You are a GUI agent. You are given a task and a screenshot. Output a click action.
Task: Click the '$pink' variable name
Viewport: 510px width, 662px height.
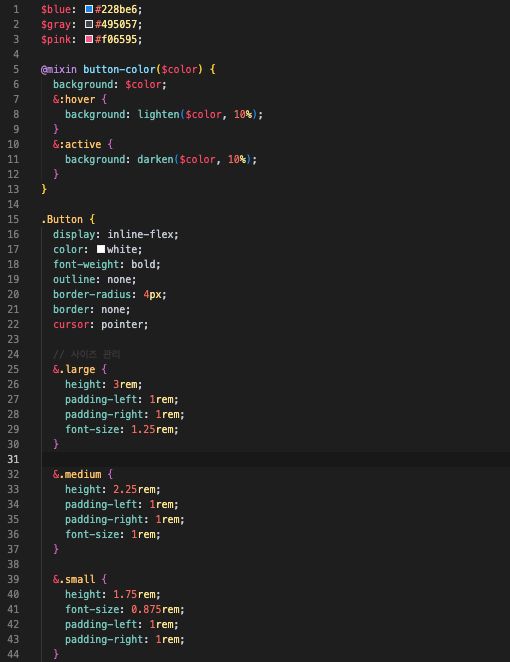56,39
